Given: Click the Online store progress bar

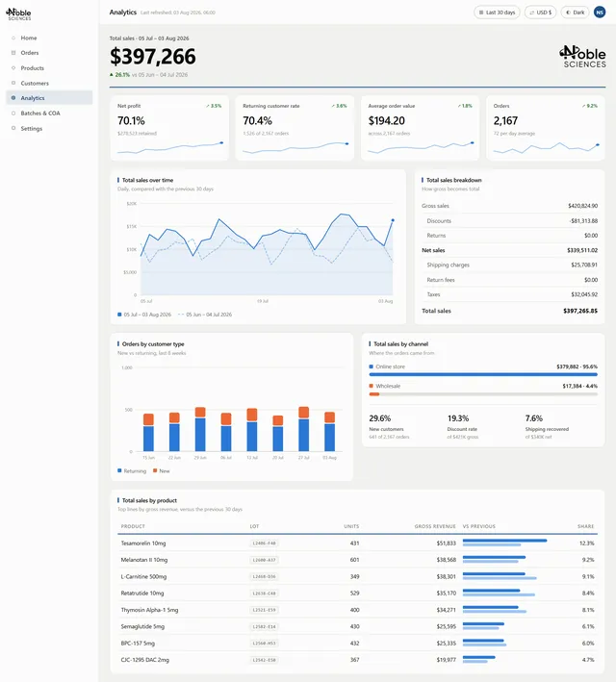Looking at the screenshot, I should click(x=483, y=374).
